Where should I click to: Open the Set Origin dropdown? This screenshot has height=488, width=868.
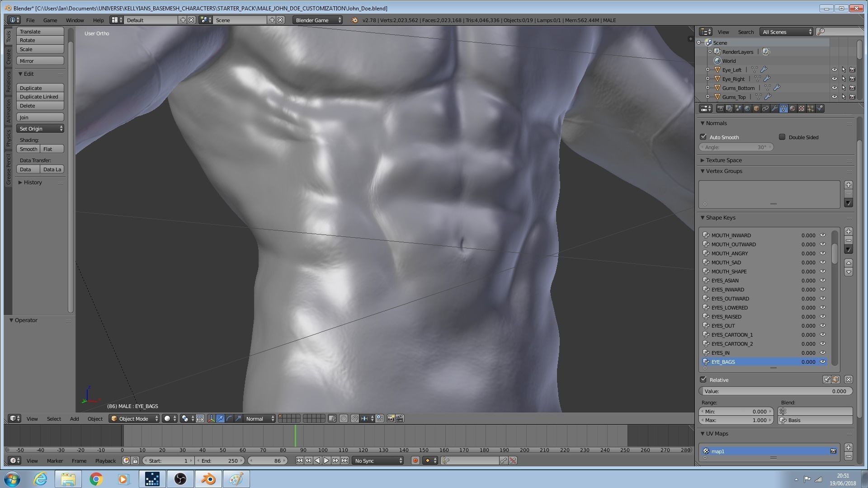41,129
